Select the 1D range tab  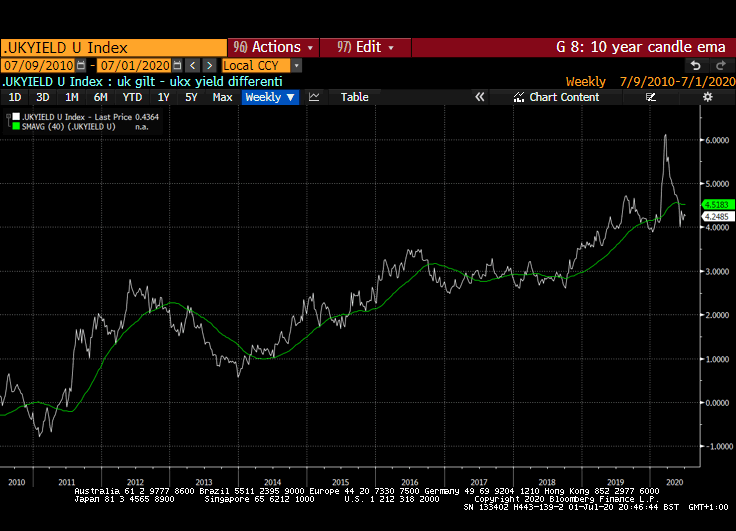(15, 97)
